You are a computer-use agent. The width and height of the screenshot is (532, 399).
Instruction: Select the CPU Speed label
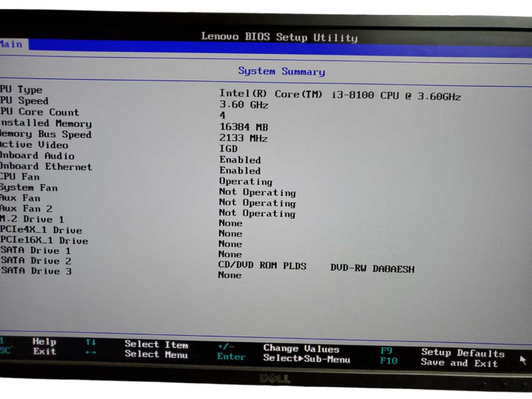click(x=24, y=101)
